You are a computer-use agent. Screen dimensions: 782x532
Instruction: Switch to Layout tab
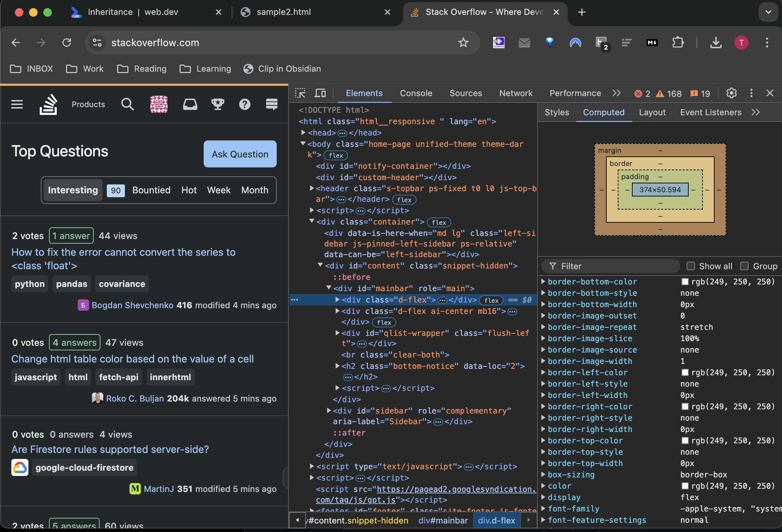[652, 112]
